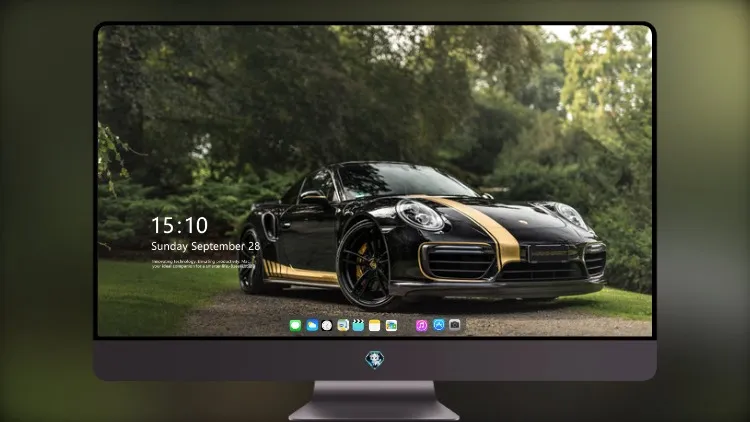
Task: Open the green Messages dock icon
Action: (296, 325)
